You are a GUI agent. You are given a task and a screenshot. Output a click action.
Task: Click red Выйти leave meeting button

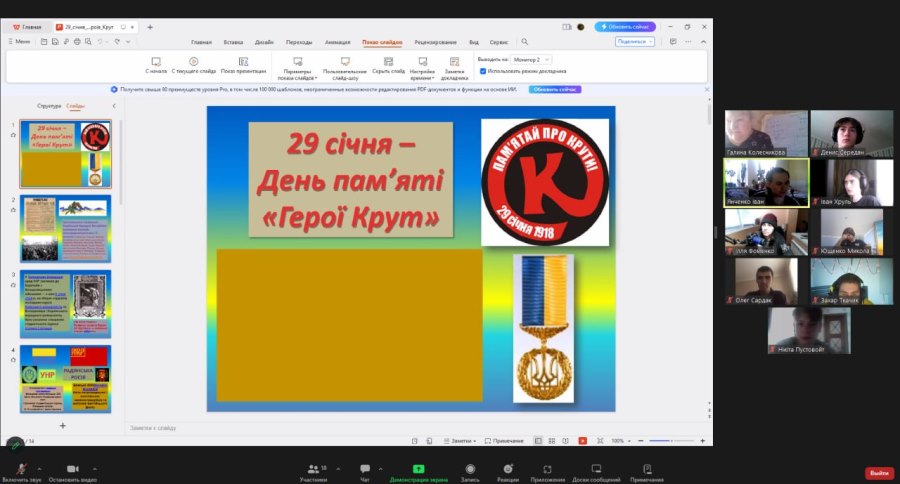(x=879, y=473)
